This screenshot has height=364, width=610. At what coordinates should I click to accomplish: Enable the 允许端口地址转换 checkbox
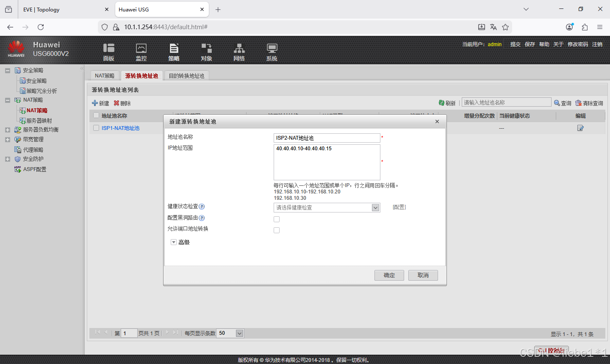point(277,230)
